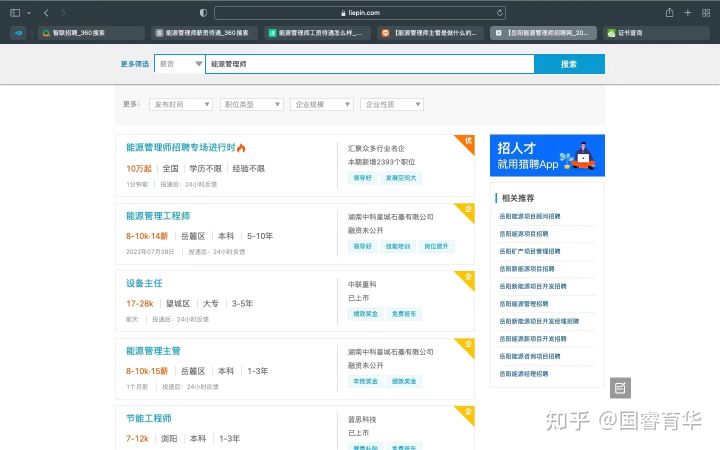
Task: Click the gray feedback edit icon
Action: click(620, 388)
